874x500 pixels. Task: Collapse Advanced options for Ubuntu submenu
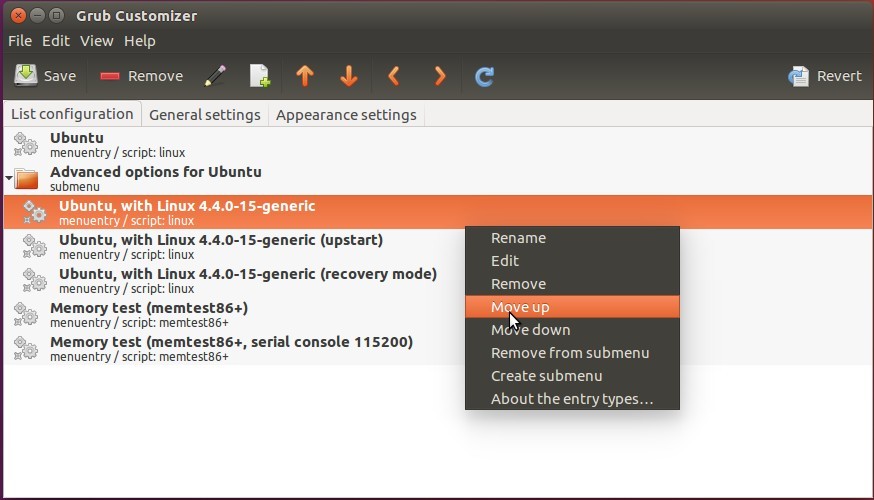click(9, 178)
